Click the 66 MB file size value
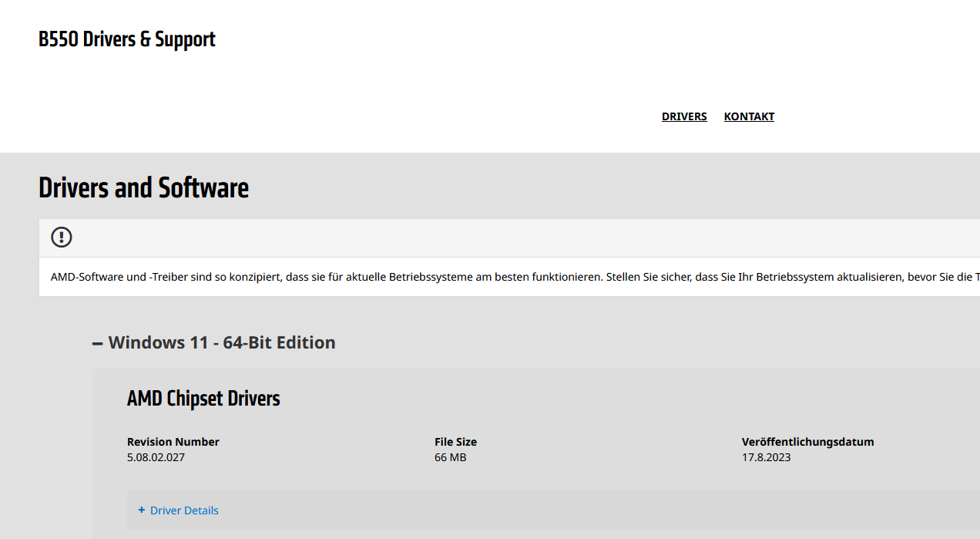Image resolution: width=980 pixels, height=539 pixels. coord(450,457)
